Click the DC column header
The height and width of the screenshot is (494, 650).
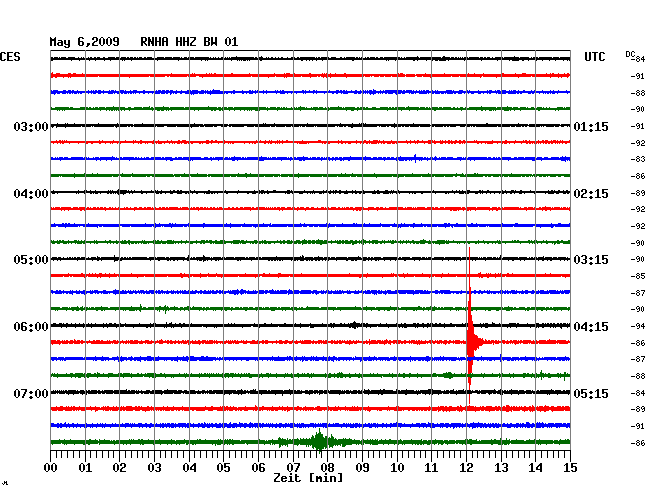630,54
